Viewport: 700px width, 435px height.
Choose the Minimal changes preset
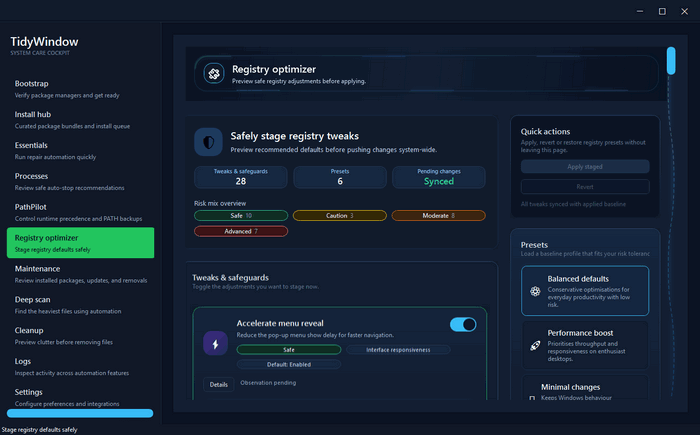585,388
